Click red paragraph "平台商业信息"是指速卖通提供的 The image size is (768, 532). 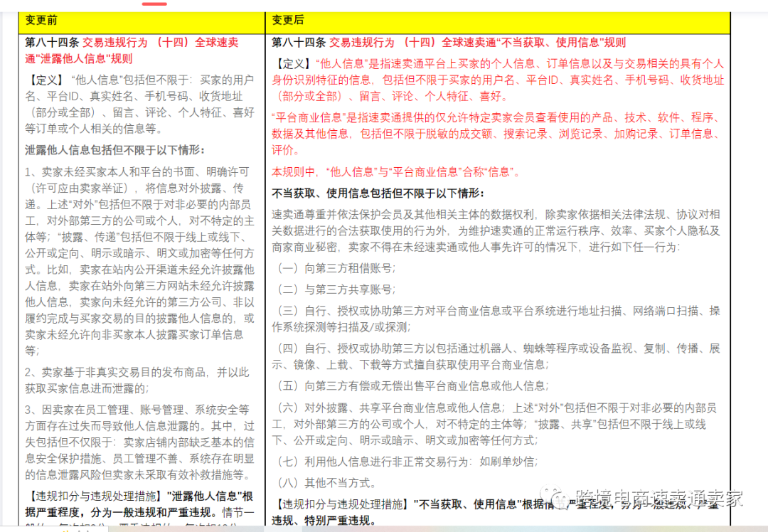click(x=496, y=133)
